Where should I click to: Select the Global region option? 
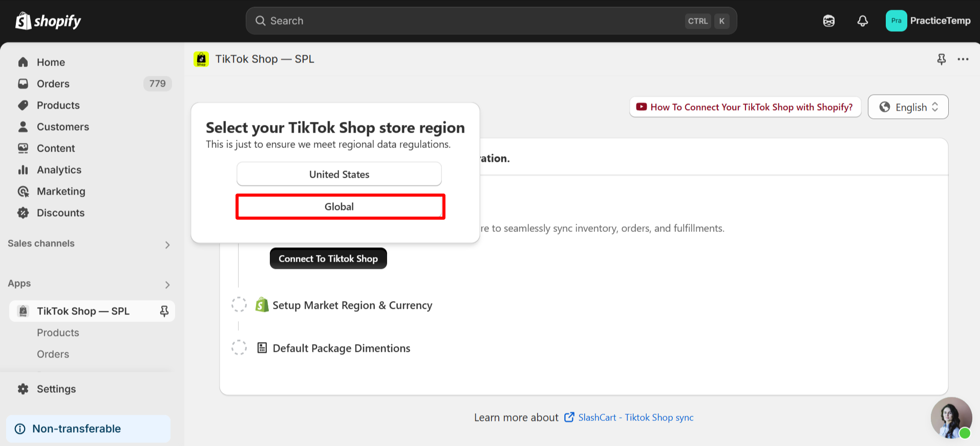(339, 207)
